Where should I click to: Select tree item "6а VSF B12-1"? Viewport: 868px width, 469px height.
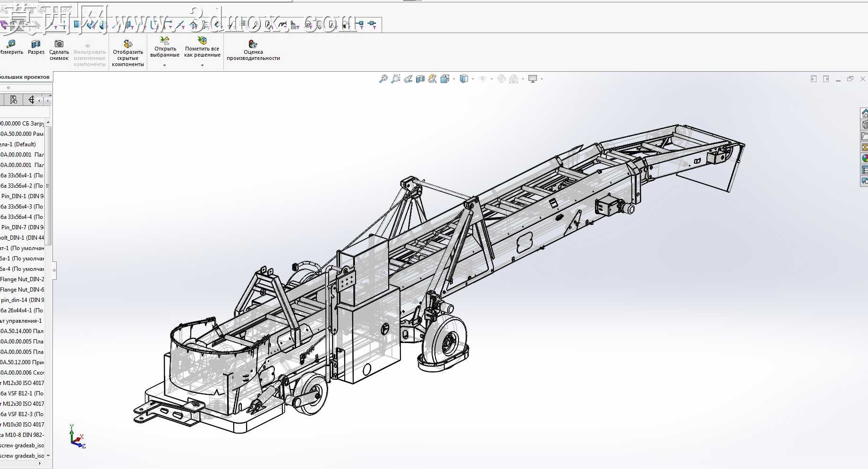22,394
